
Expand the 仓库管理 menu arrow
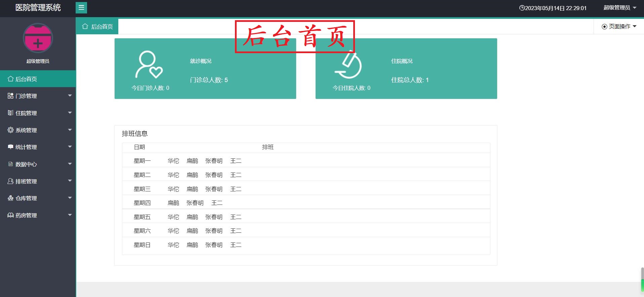point(70,198)
